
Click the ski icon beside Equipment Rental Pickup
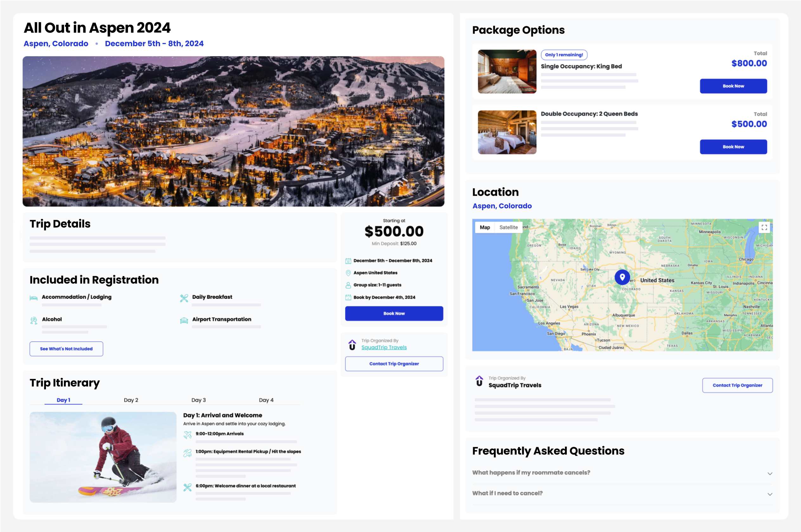tap(187, 452)
